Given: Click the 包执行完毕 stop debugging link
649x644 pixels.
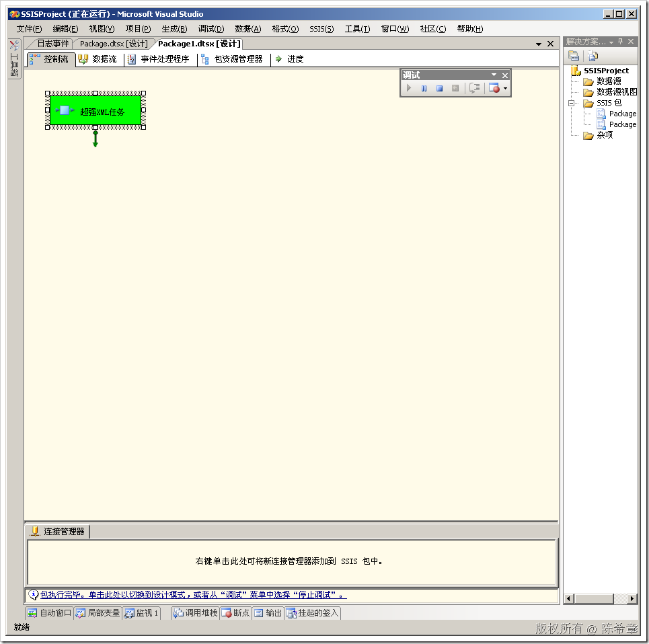Looking at the screenshot, I should [193, 595].
